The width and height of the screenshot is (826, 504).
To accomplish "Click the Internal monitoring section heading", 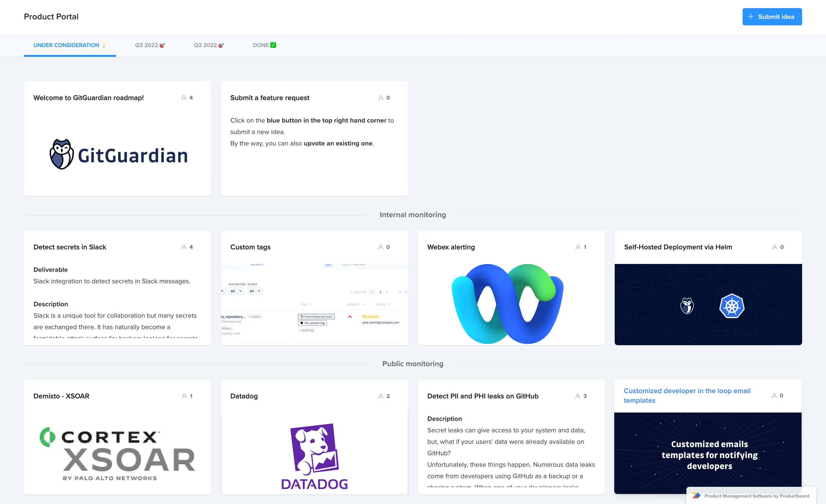I will (x=413, y=215).
